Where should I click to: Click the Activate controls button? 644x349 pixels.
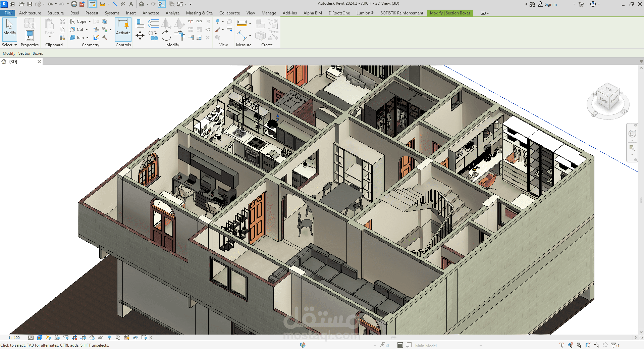coord(123,30)
